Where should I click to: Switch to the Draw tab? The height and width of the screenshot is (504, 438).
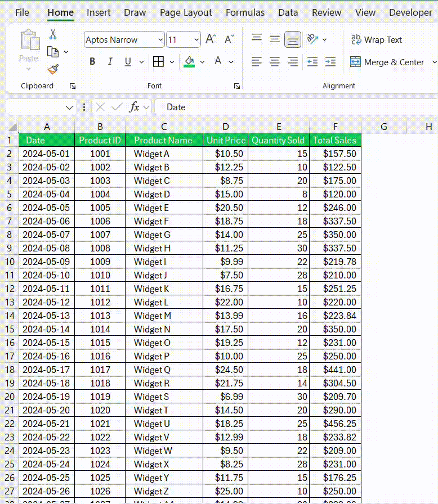point(135,12)
